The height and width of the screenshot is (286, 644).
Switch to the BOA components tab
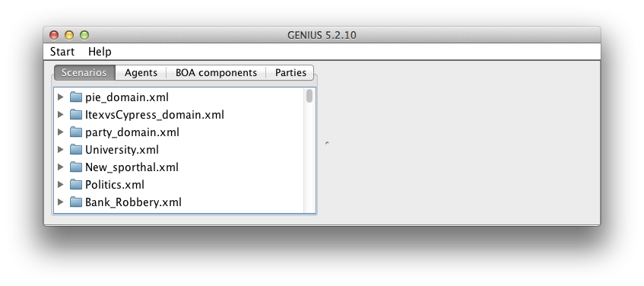[x=216, y=73]
